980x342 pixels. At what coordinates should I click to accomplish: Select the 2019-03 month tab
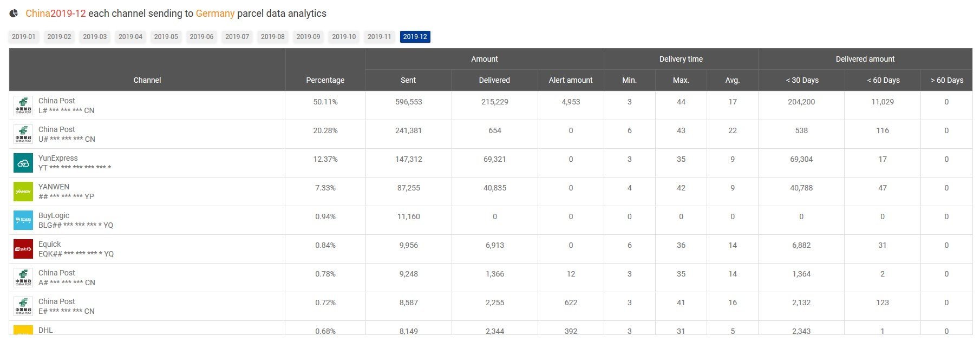(95, 37)
